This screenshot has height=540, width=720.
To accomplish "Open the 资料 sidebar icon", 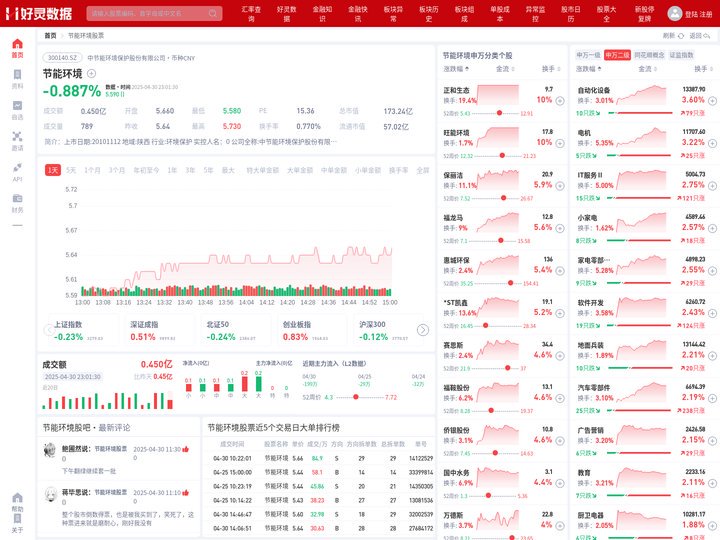I will point(17,74).
